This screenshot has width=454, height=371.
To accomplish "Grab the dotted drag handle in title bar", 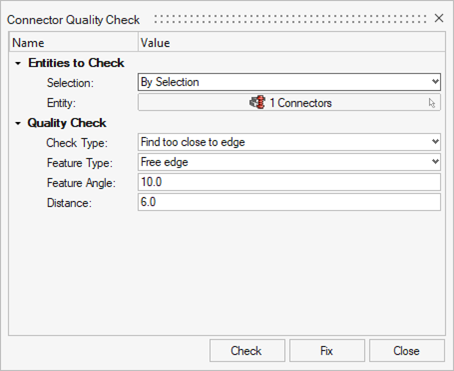I will (x=291, y=19).
